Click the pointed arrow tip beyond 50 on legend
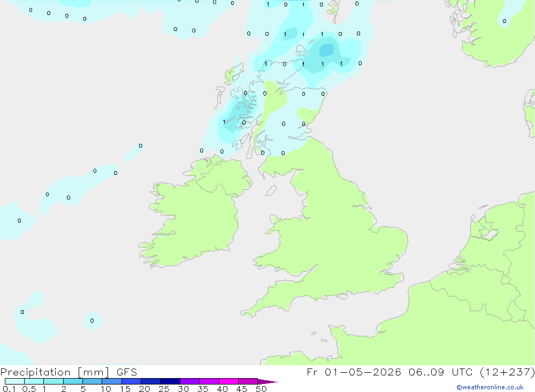 pos(267,382)
